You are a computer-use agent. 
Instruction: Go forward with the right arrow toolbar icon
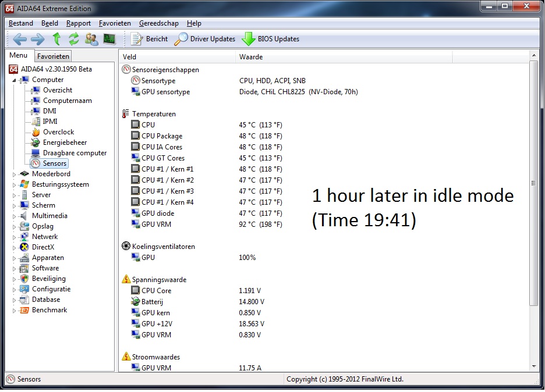[37, 39]
